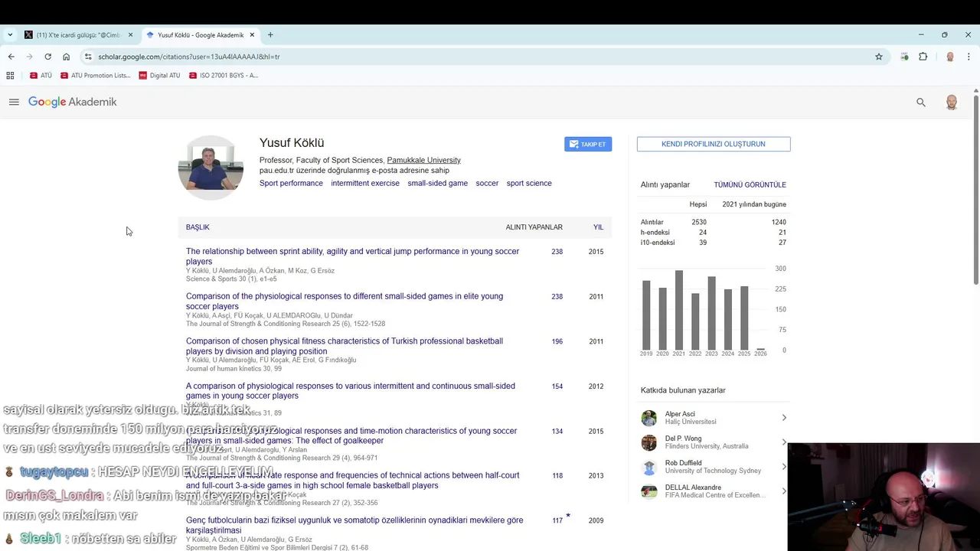Open Genç futbolcuların bazı fiziksel uygunluk article

click(x=354, y=525)
